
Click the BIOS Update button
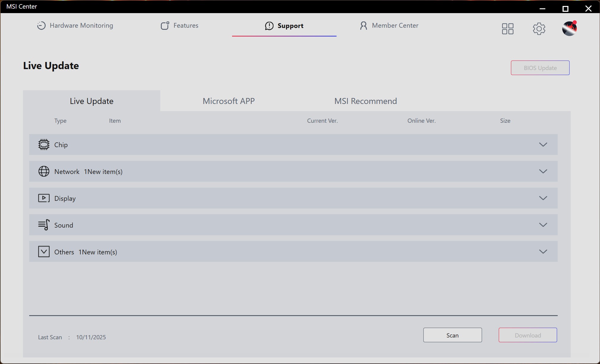[540, 68]
